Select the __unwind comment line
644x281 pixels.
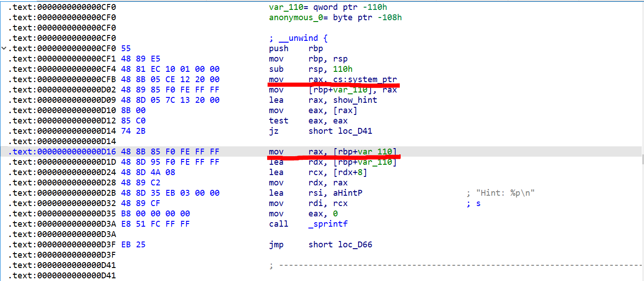[298, 38]
